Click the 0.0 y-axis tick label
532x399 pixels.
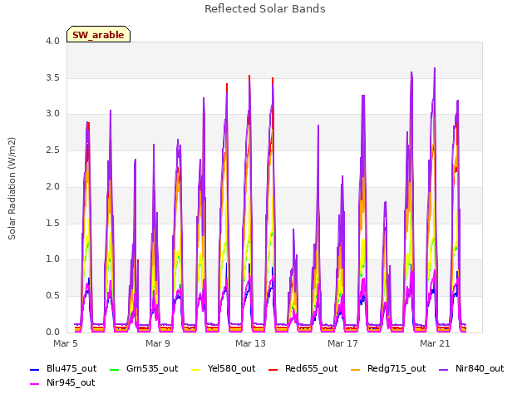pos(52,332)
